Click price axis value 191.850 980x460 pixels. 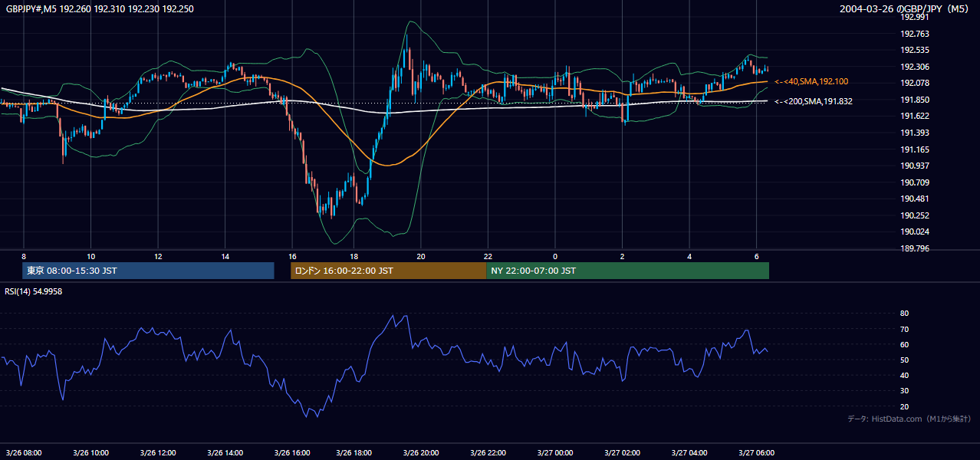click(x=914, y=100)
